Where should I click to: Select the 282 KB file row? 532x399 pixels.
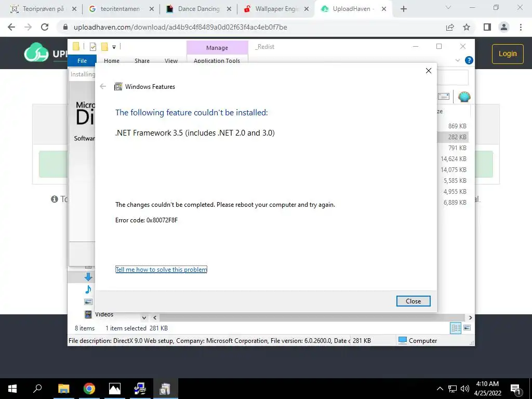click(453, 137)
